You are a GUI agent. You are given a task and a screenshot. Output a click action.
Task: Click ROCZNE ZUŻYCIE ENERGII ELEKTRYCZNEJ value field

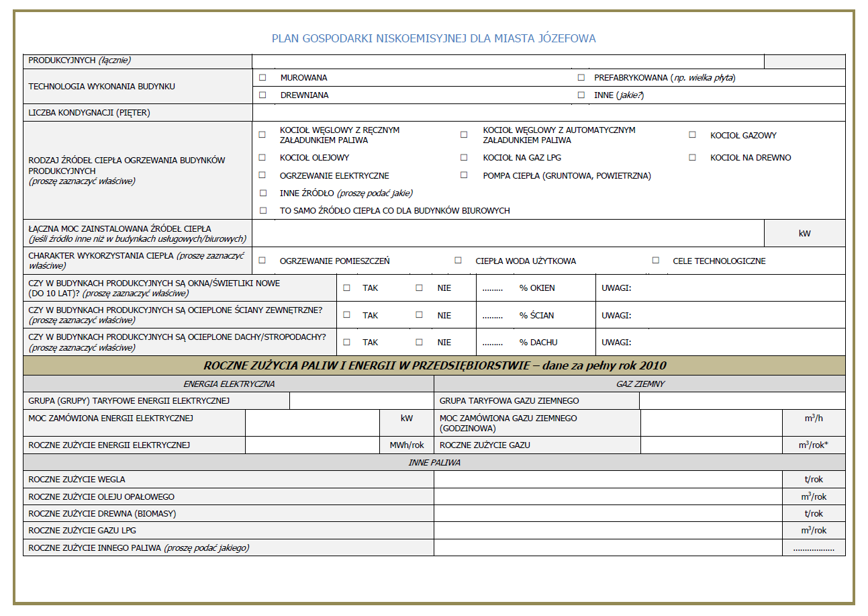(313, 445)
